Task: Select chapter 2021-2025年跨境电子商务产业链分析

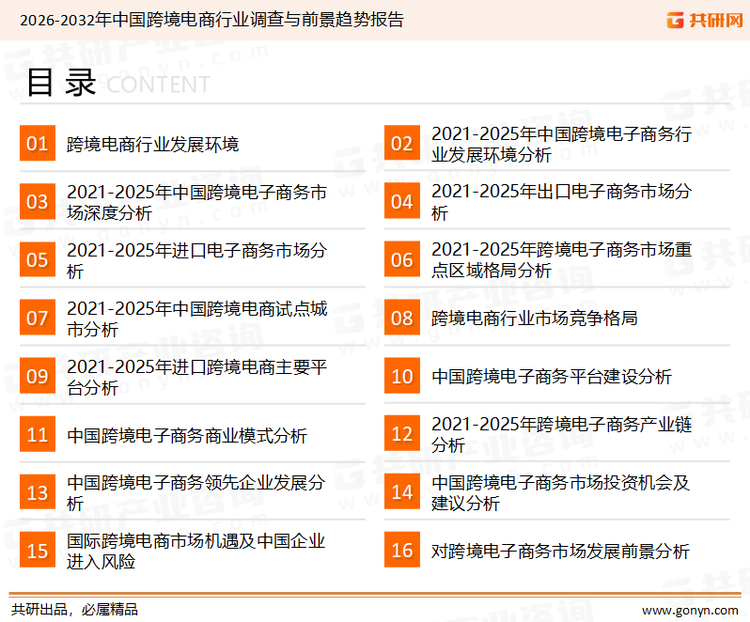Action: [x=562, y=434]
